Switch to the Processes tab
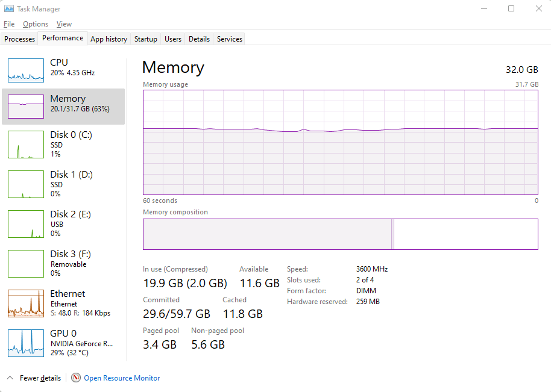551x392 pixels. [19, 39]
